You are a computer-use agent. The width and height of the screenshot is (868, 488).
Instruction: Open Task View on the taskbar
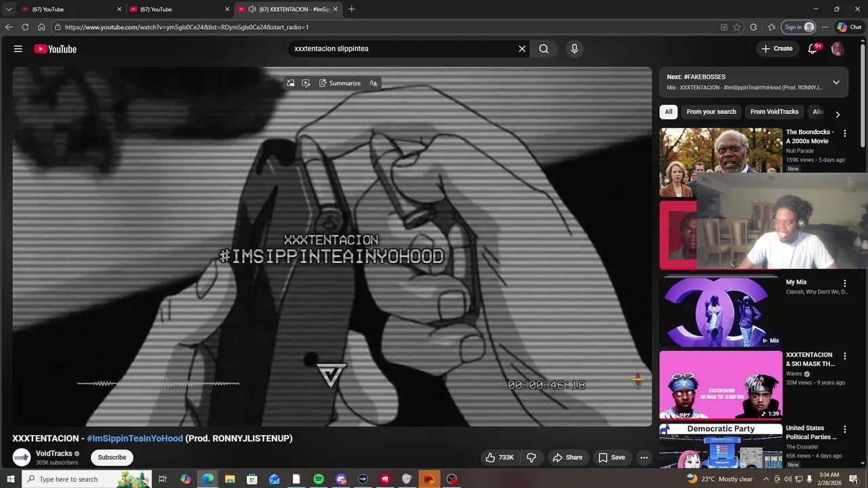163,479
